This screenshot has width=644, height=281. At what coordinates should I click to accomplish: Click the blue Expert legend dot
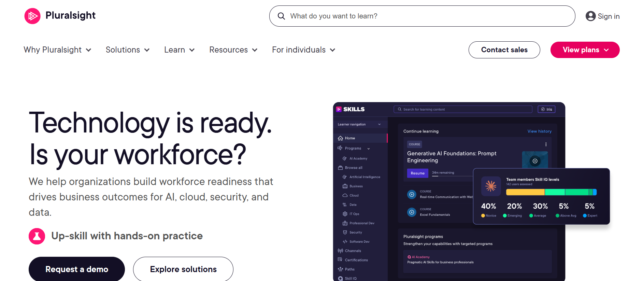(585, 215)
